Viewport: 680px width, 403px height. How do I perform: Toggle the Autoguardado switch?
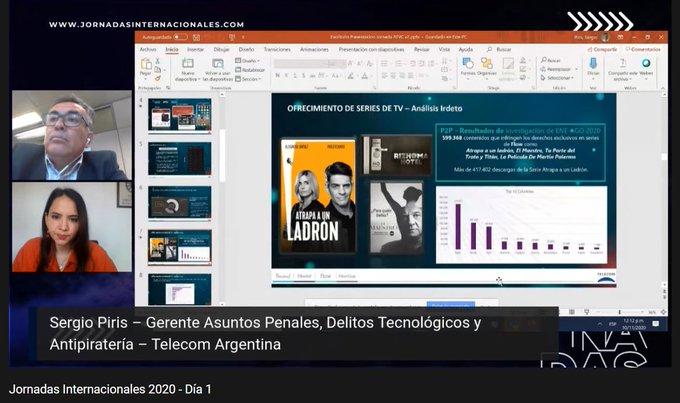coord(181,37)
